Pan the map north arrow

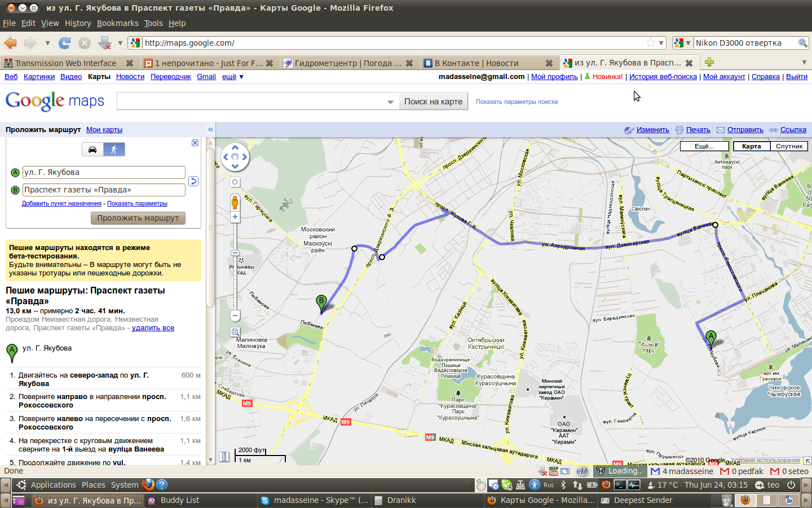(x=235, y=148)
